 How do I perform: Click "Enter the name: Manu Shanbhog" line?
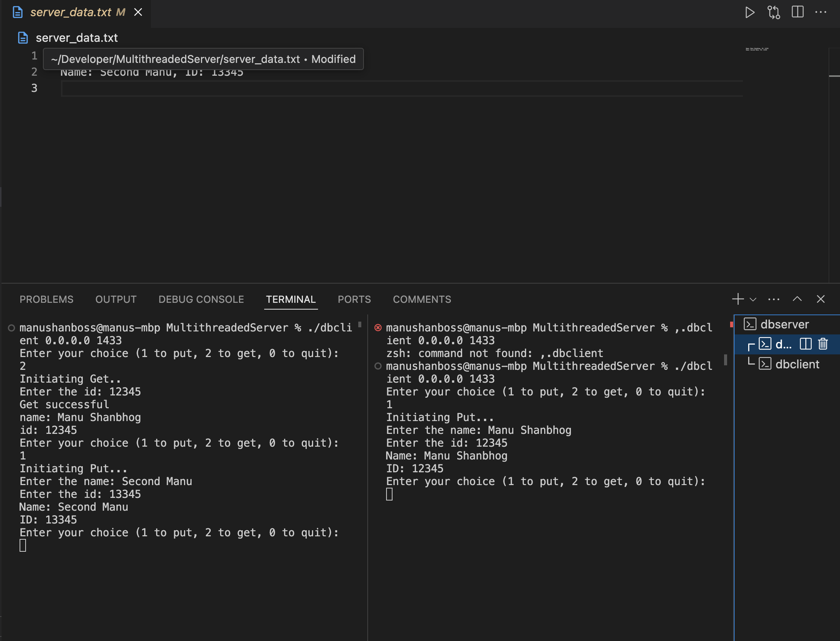pos(479,430)
